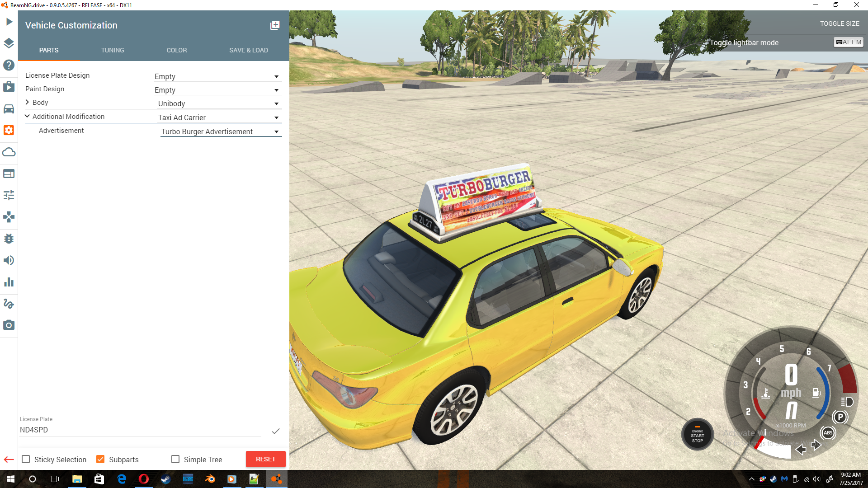Open the Taxi Ad Carrier dropdown

tap(219, 117)
